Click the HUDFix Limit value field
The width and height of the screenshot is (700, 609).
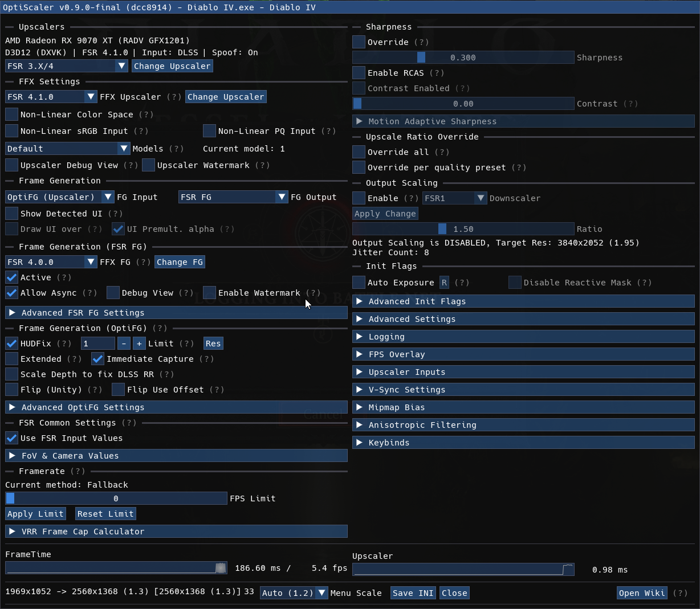coord(97,344)
